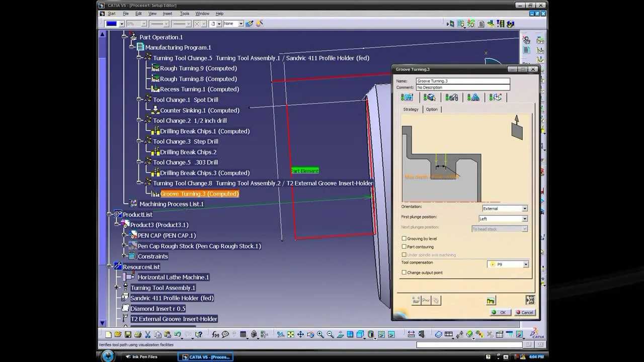Enable Grooving by level checkbox
The image size is (644, 362).
[x=404, y=239]
